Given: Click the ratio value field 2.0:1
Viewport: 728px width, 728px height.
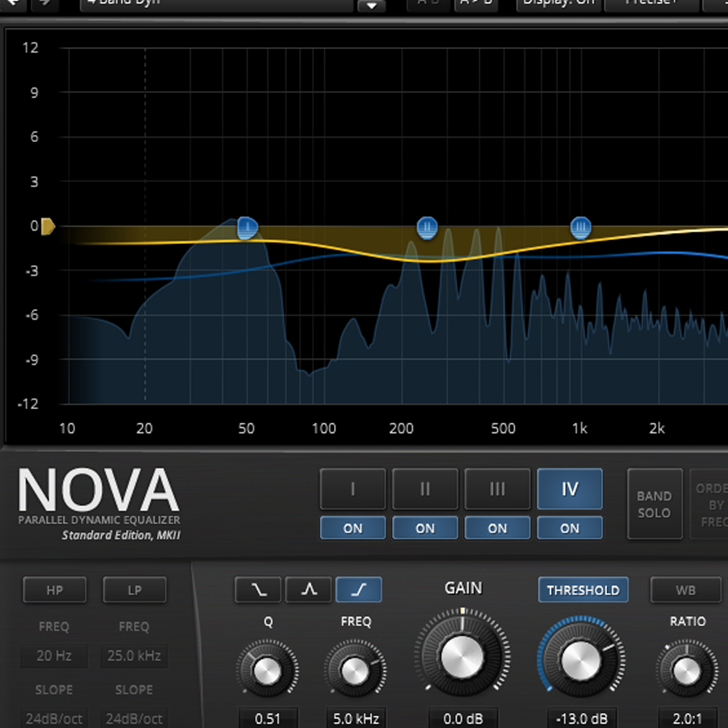Looking at the screenshot, I should (x=688, y=719).
